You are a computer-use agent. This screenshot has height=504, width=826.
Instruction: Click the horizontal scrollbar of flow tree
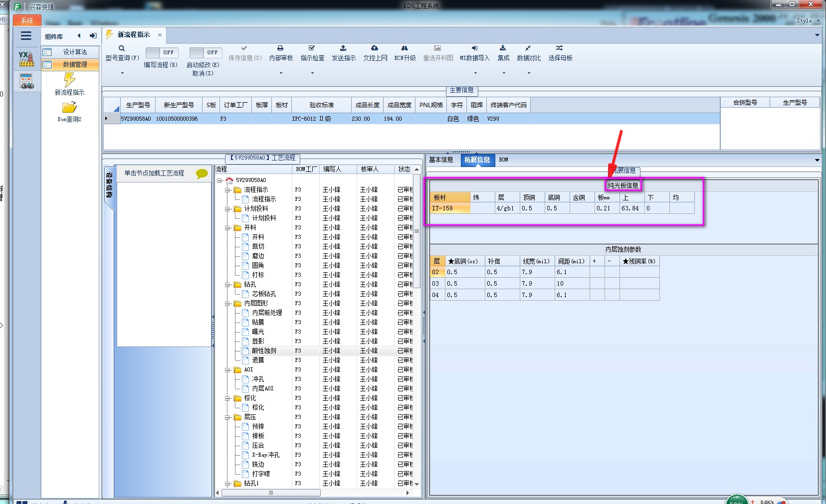click(271, 493)
